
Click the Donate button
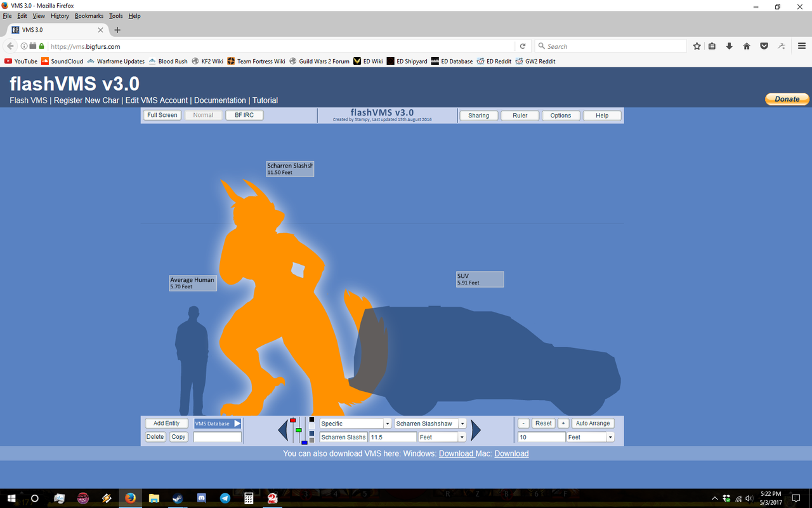pyautogui.click(x=787, y=99)
